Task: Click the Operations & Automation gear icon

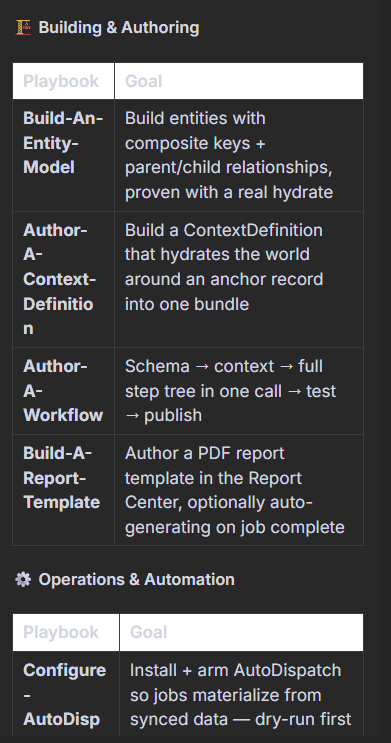Action: (x=23, y=579)
